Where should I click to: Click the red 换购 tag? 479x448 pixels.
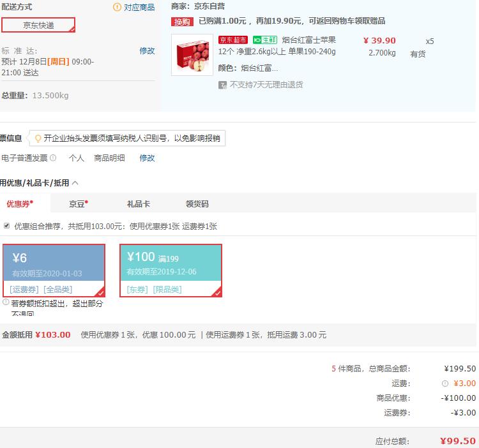pyautogui.click(x=182, y=22)
